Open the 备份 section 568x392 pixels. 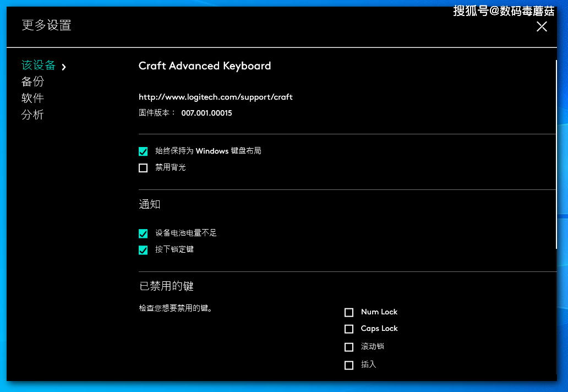pos(32,81)
